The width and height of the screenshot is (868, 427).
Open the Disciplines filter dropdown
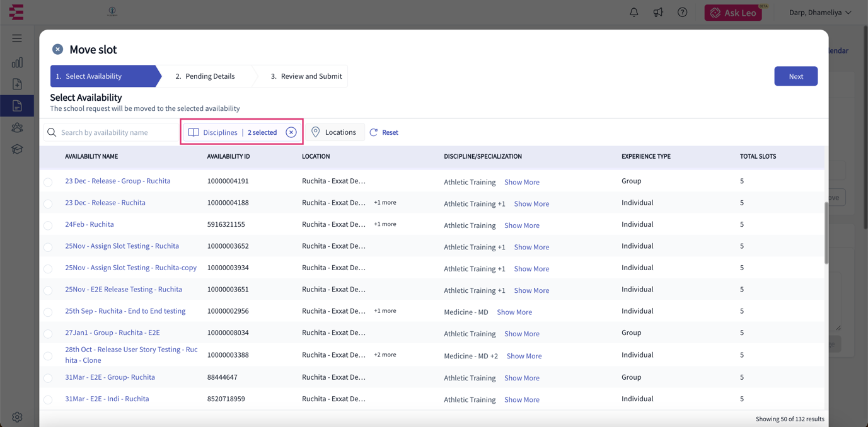pos(233,132)
